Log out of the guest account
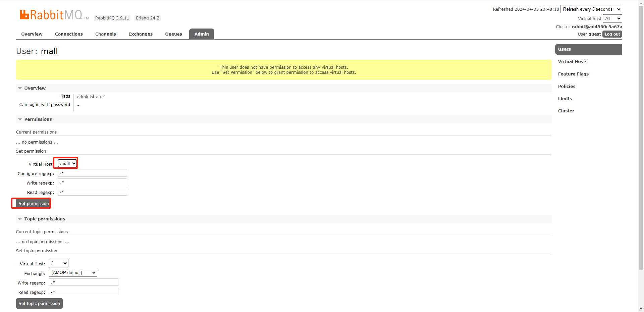The height and width of the screenshot is (312, 644). tap(612, 34)
